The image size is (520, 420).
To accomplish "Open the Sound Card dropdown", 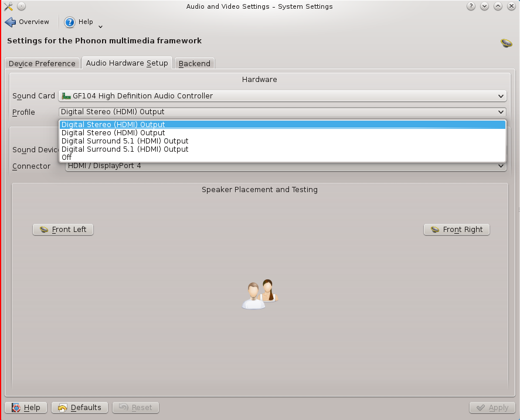I will (283, 96).
